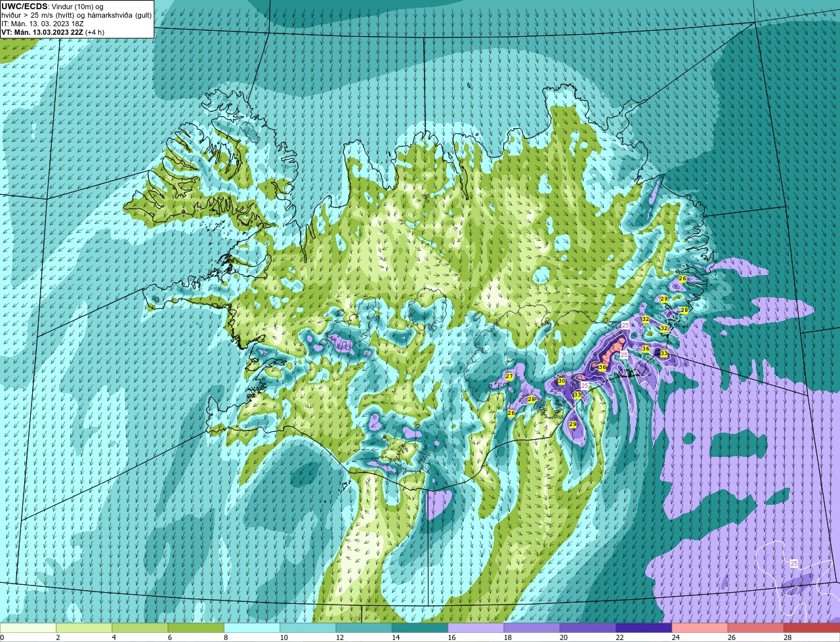This screenshot has height=642, width=840.
Task: Click the olive green 6–8 m/s legend swatch
Action: click(196, 628)
